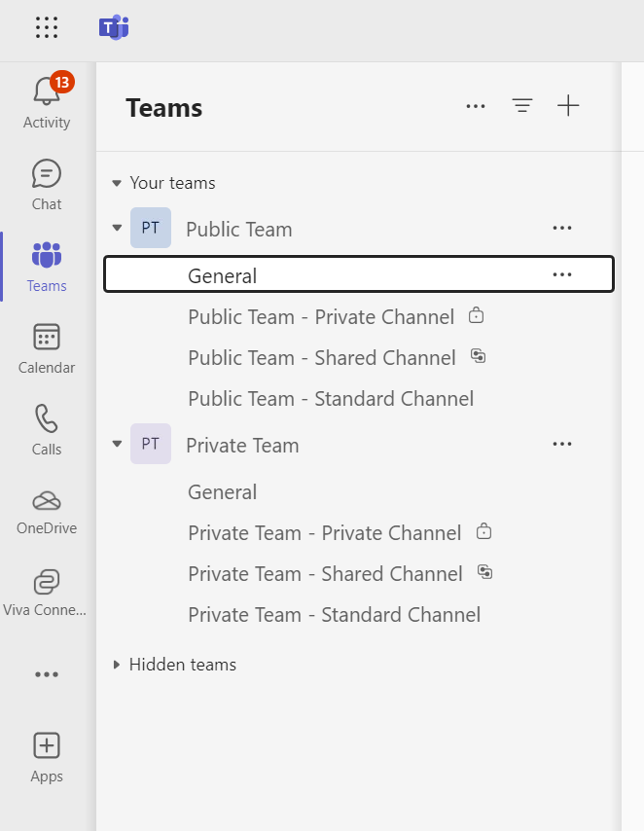Collapse the Your teams section
This screenshot has width=644, height=831.
116,182
